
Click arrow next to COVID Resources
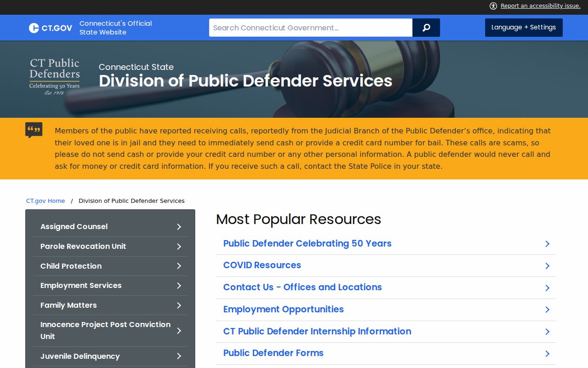coord(547,266)
